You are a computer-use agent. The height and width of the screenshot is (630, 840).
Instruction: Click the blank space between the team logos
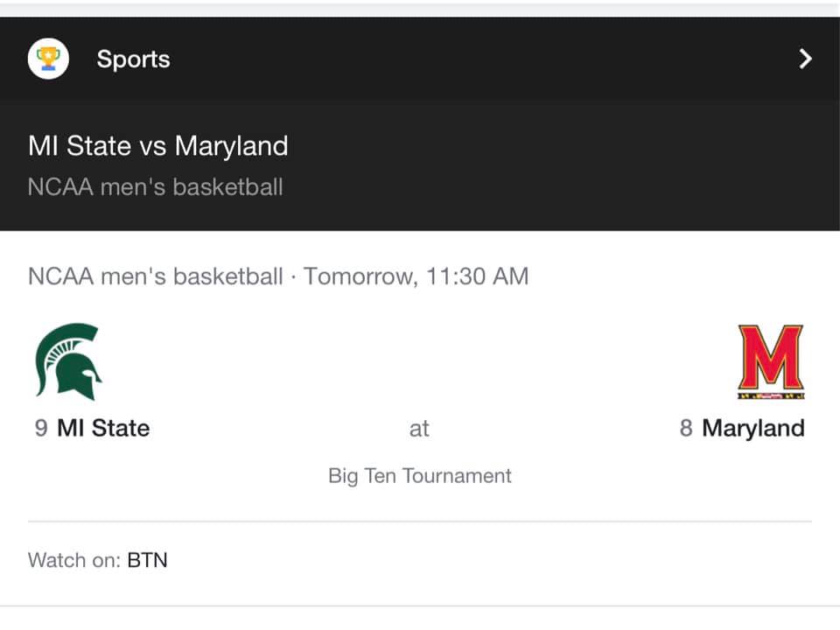(x=420, y=360)
